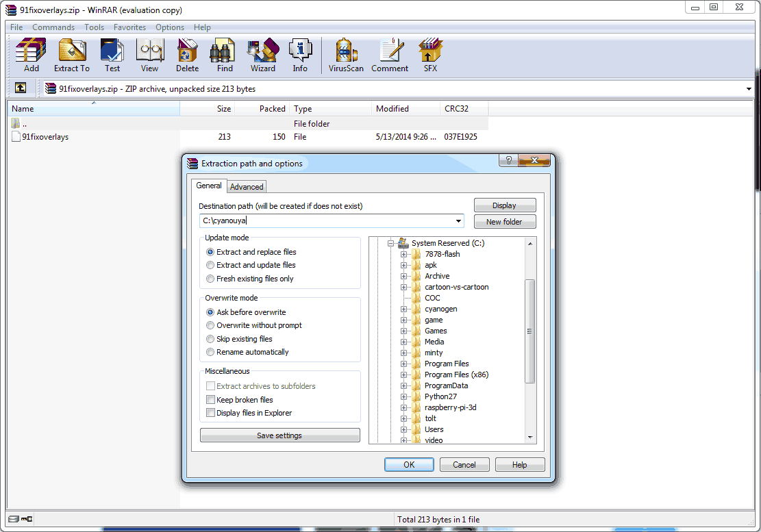The height and width of the screenshot is (532, 761).
Task: Enable Keep broken files checkbox
Action: 211,400
